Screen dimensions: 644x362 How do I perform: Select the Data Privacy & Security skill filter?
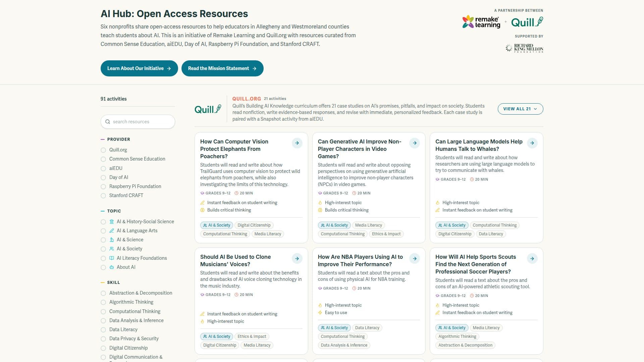click(103, 339)
